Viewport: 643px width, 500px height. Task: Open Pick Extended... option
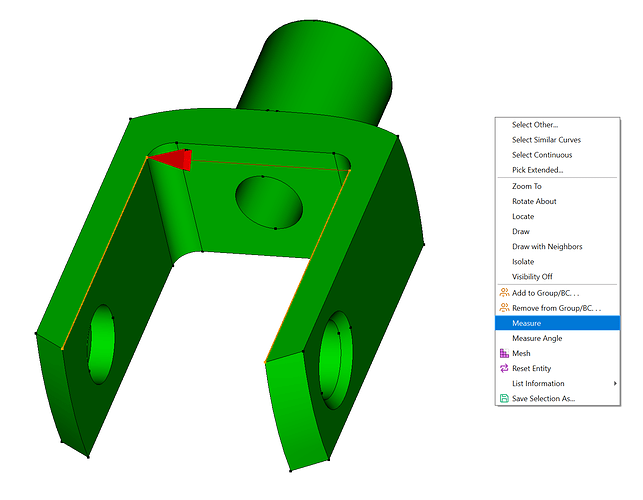(x=557, y=170)
